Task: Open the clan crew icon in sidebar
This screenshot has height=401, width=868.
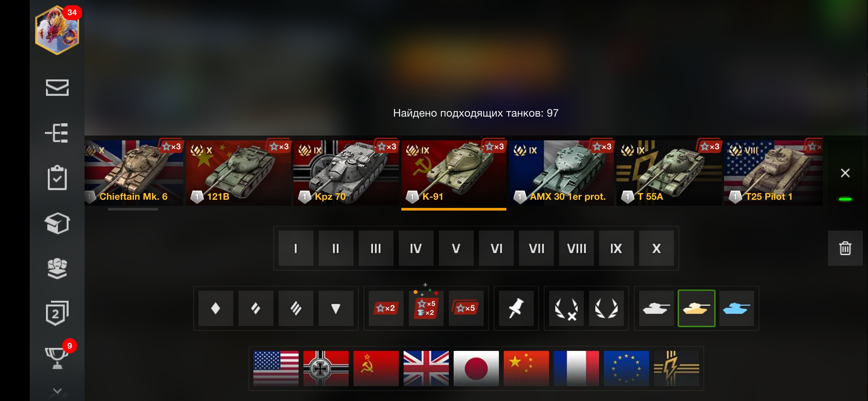Action: 57,268
